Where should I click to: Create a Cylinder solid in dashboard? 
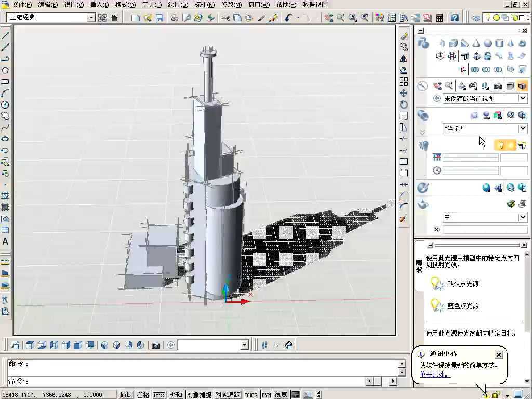pos(499,44)
